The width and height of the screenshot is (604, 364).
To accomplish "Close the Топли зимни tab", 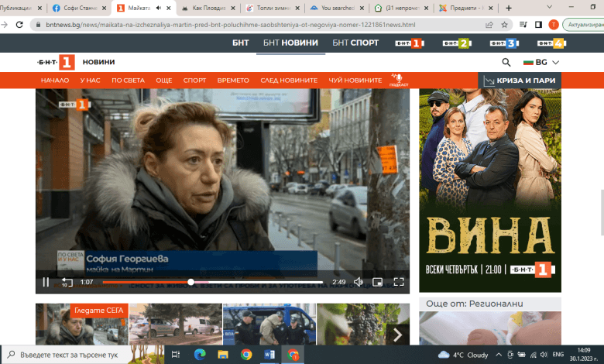I will [297, 8].
